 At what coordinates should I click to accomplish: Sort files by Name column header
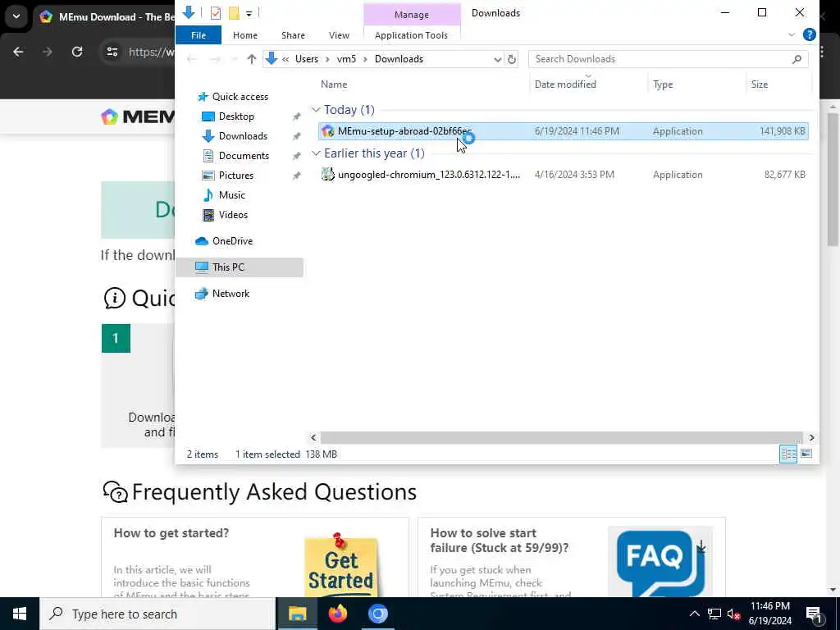pyautogui.click(x=334, y=84)
